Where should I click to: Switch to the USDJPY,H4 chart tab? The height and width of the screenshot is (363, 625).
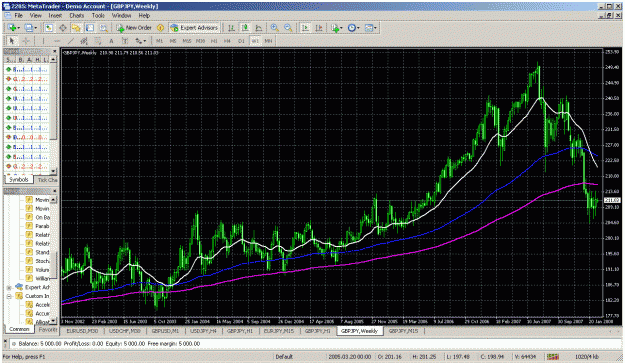[203, 331]
